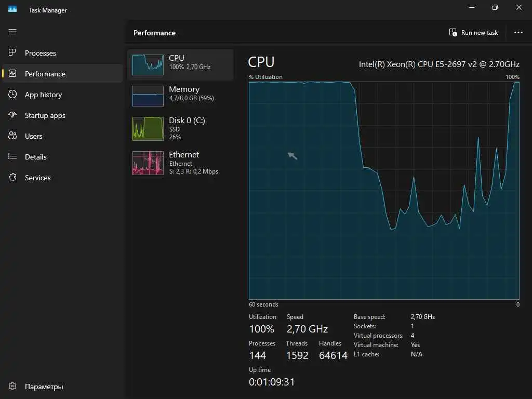The width and height of the screenshot is (532, 399).
Task: Open the three-dot more options menu
Action: [518, 33]
